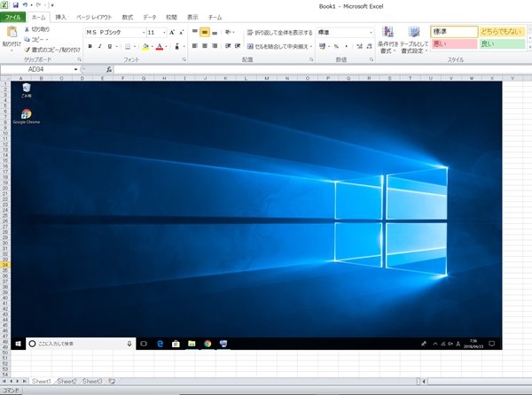Align cell text to the top
This screenshot has height=395, width=532.
click(195, 32)
